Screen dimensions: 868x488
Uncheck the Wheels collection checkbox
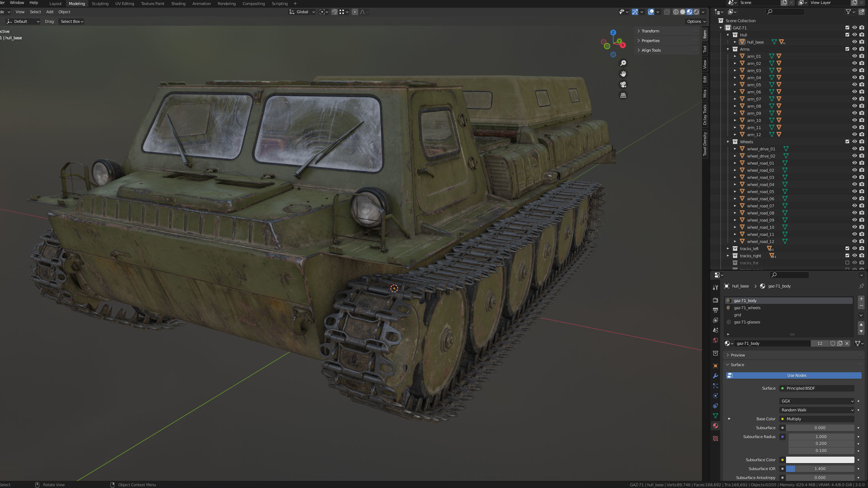click(847, 142)
